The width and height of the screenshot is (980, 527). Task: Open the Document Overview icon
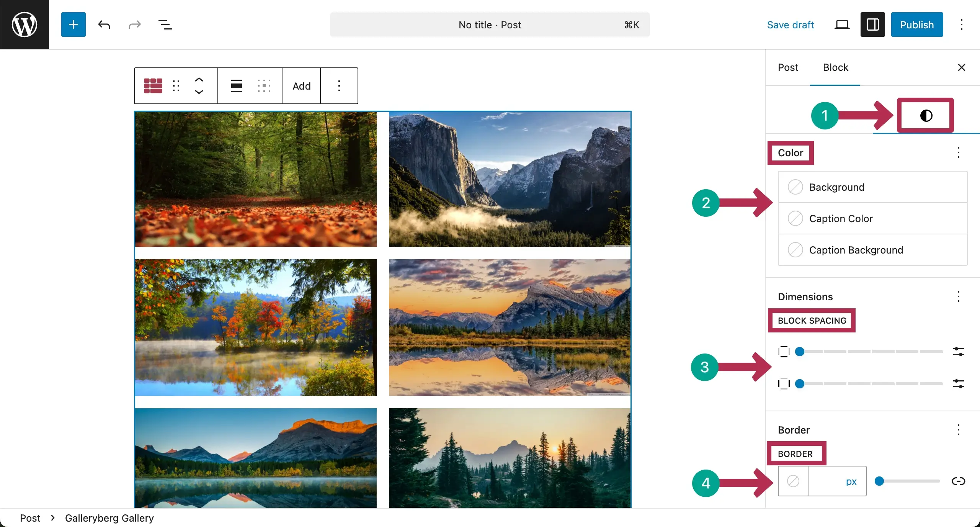(x=165, y=25)
